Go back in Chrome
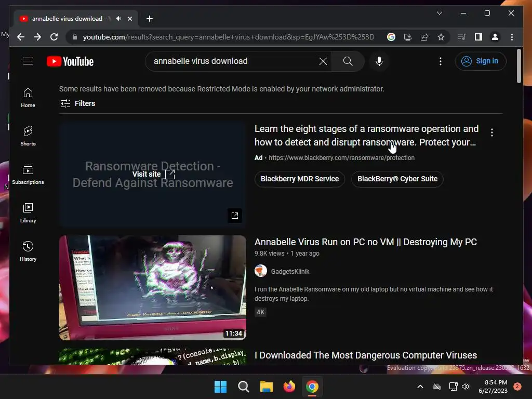 coord(21,37)
